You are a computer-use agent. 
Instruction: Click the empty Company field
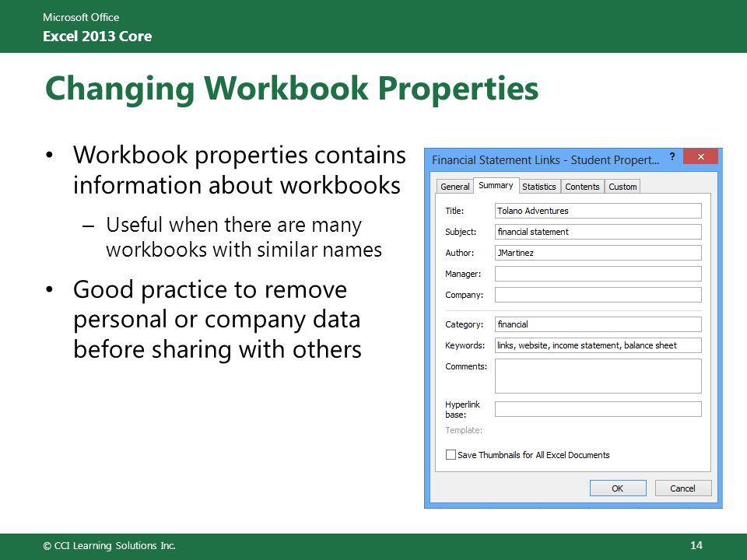[598, 295]
